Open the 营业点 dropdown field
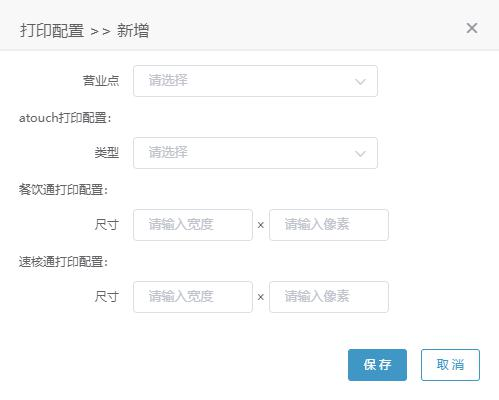499x400 pixels. coord(255,81)
